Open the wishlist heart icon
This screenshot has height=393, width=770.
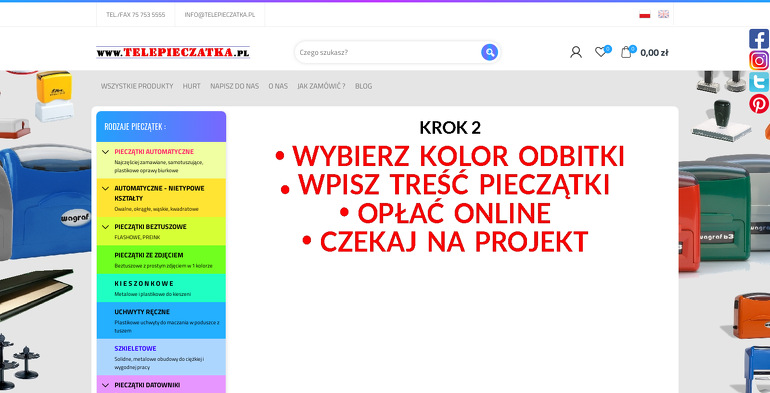600,52
